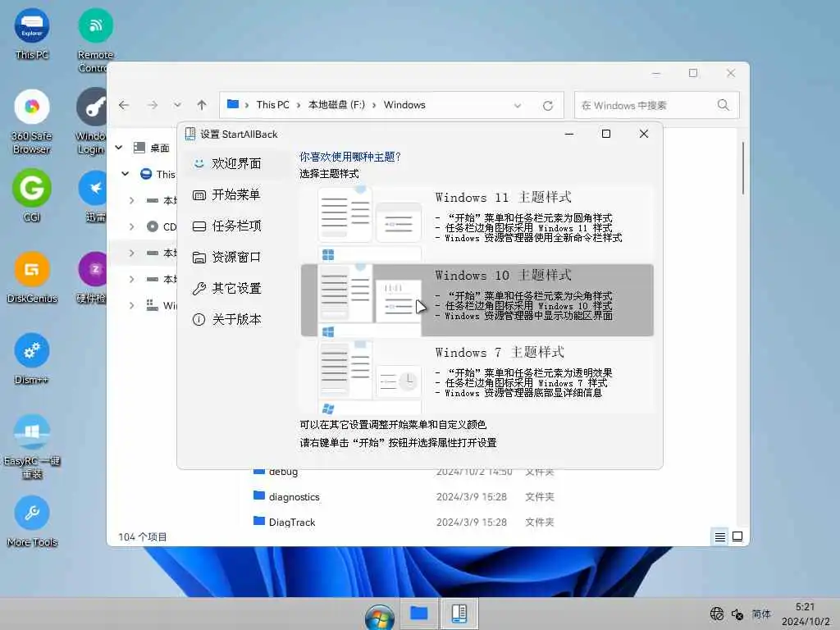The width and height of the screenshot is (840, 630).
Task: Go back in the Explorer window
Action: click(x=124, y=105)
